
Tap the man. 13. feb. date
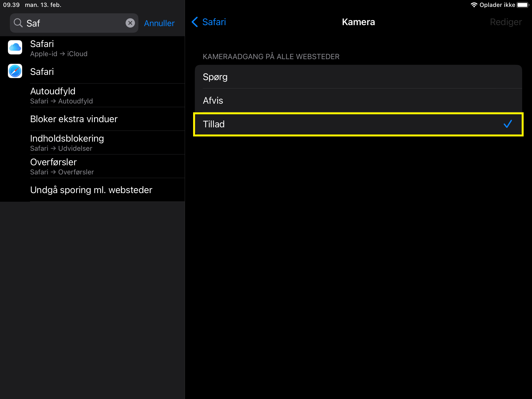pos(43,5)
